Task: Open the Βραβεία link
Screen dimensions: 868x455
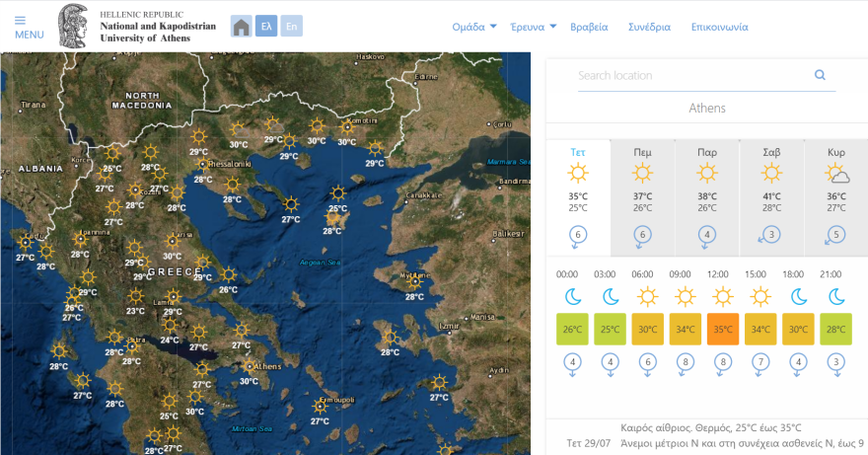Action: point(589,27)
